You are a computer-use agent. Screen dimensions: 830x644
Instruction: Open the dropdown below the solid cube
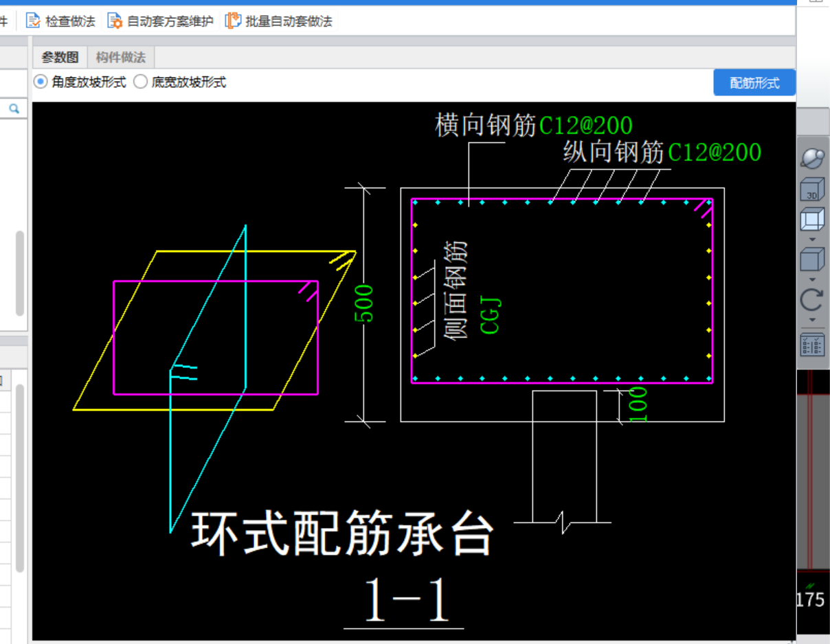coord(812,279)
